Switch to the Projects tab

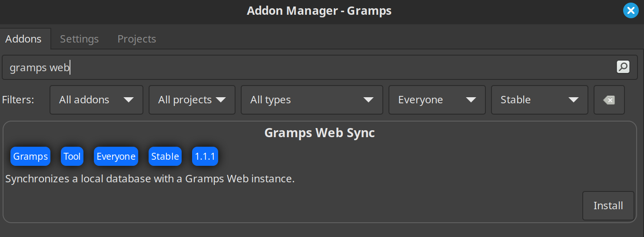click(137, 39)
